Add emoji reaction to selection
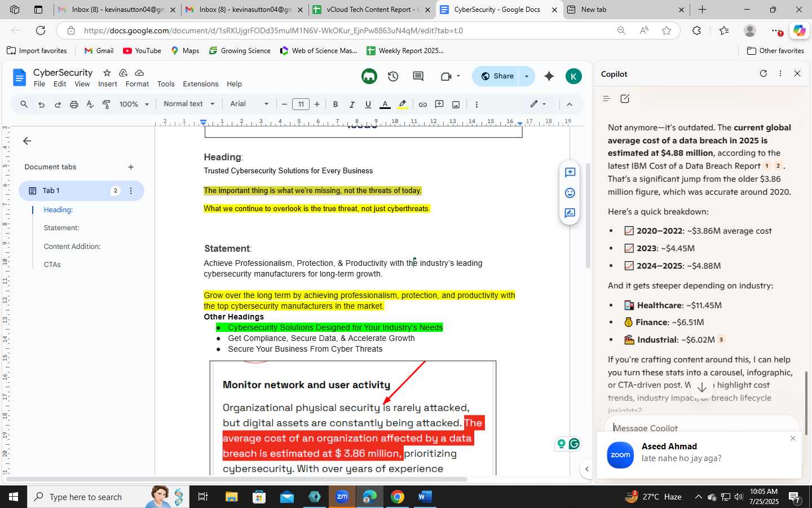Viewport: 812px width, 508px height. (x=570, y=193)
